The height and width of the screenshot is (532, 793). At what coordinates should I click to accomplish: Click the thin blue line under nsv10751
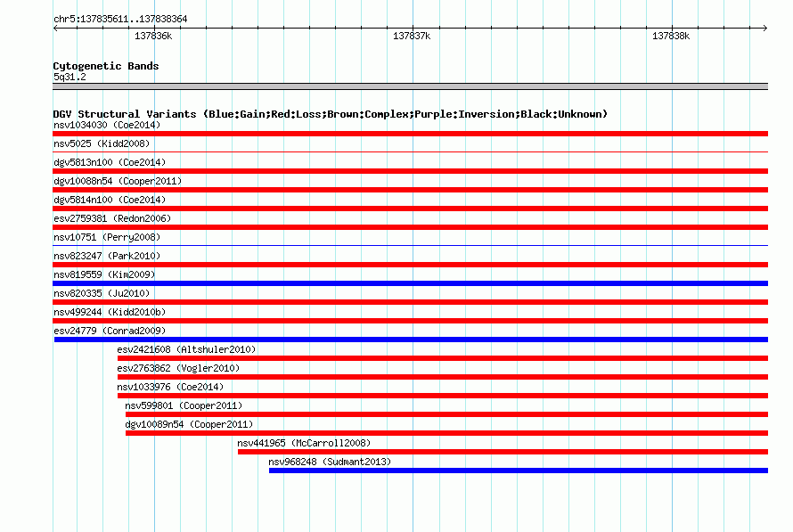click(x=410, y=245)
